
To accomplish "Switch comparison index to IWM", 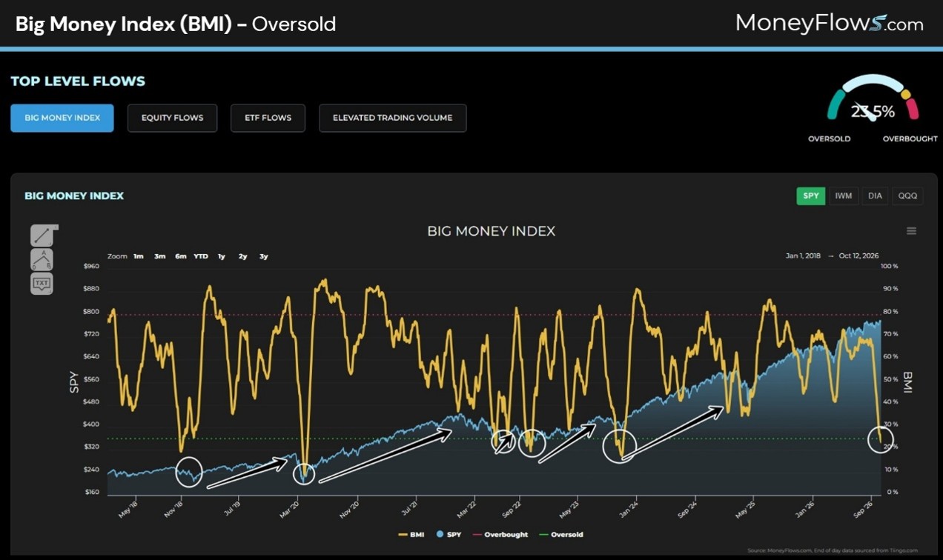I will pyautogui.click(x=844, y=196).
